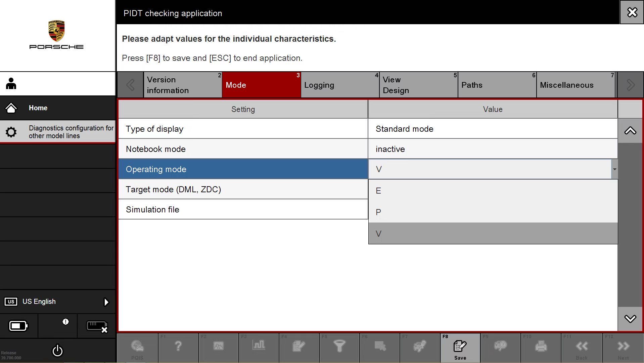Viewport: 644px width, 363px height.
Task: Click the inactive value cell
Action: (493, 149)
